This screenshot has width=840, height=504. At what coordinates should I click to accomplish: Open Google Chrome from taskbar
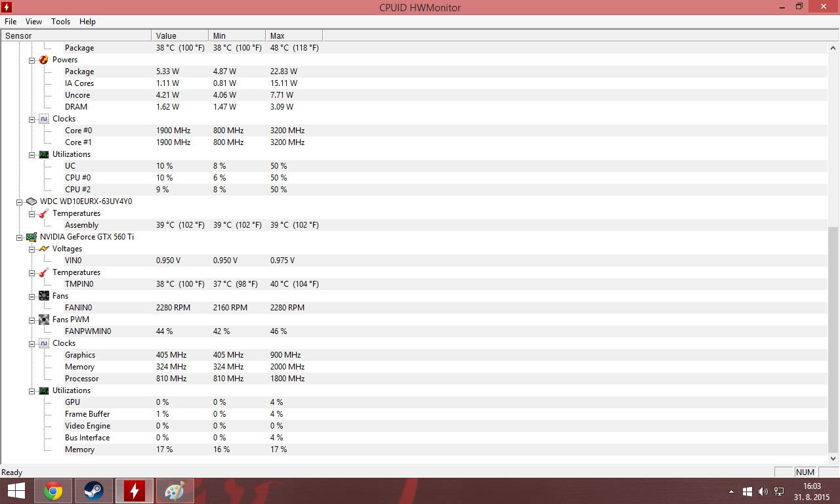click(x=53, y=491)
